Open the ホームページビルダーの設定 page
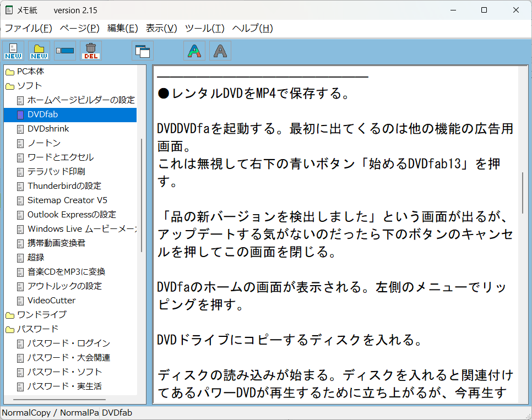Screen dimensions: 532x420 [x=81, y=100]
